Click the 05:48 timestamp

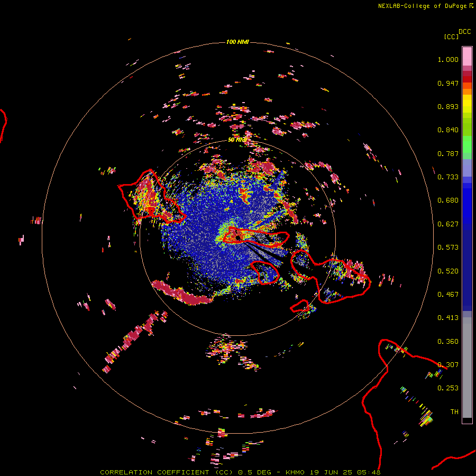[369, 472]
